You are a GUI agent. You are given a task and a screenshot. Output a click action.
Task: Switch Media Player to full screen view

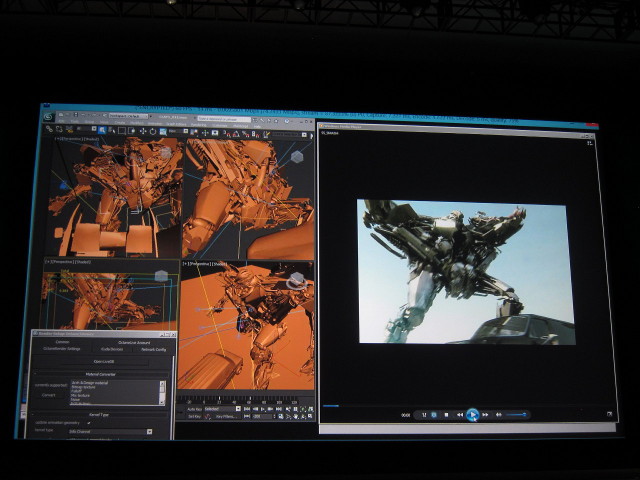(x=609, y=414)
